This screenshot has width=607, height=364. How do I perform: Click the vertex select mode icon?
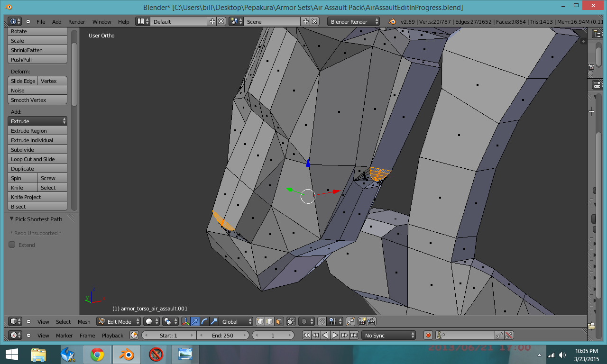260,321
